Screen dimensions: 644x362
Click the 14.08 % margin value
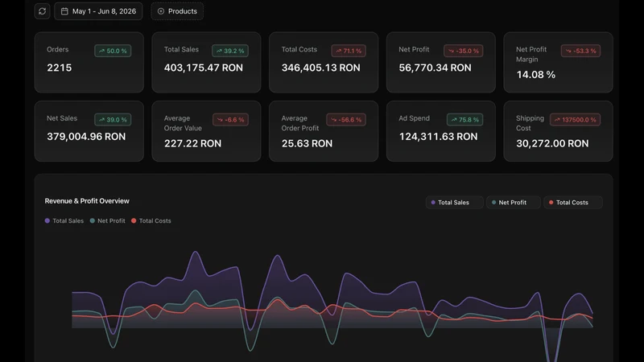(535, 75)
